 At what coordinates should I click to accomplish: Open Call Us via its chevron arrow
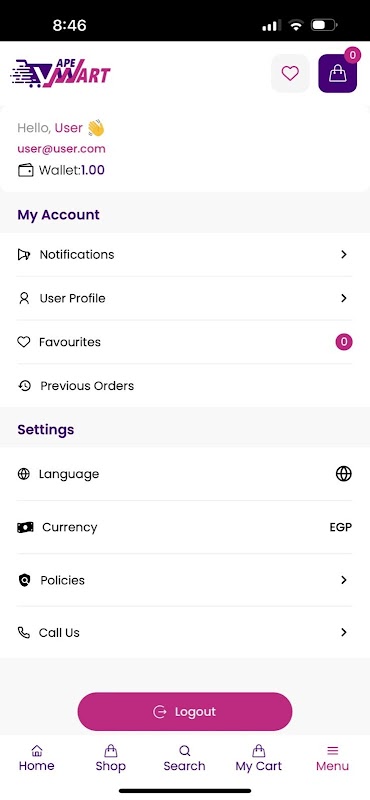click(343, 632)
